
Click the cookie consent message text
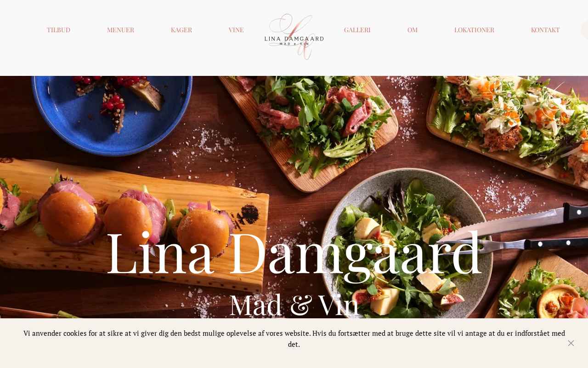click(x=294, y=339)
